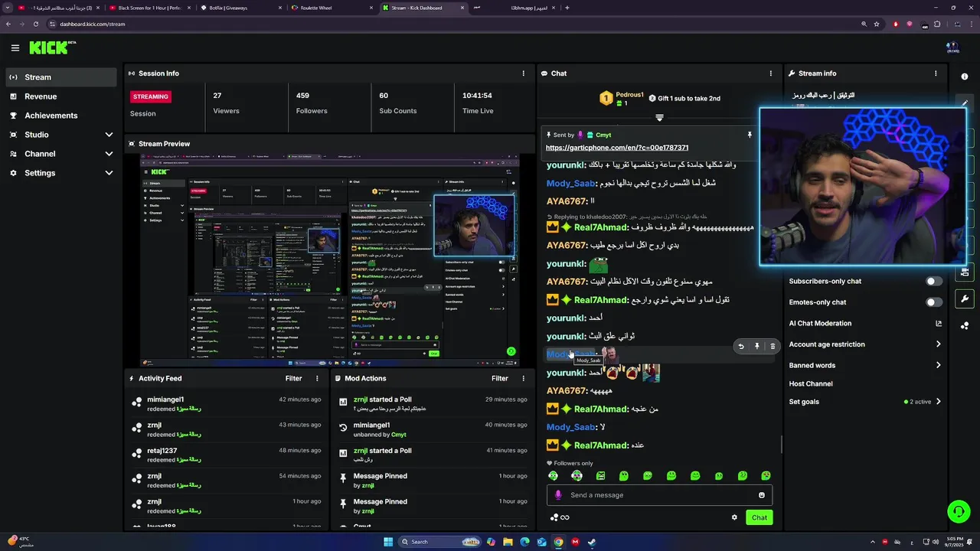The height and width of the screenshot is (551, 980).
Task: Open Mod Actions three-dot menu
Action: pos(524,378)
